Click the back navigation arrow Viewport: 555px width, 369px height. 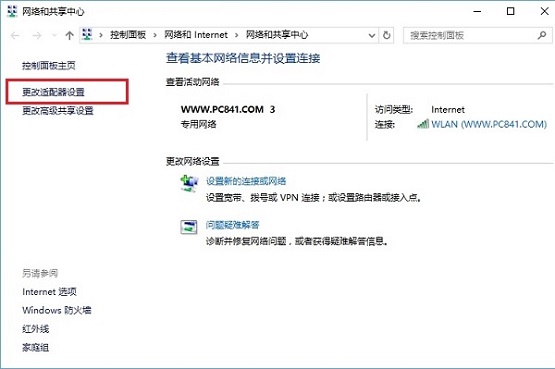pyautogui.click(x=15, y=35)
